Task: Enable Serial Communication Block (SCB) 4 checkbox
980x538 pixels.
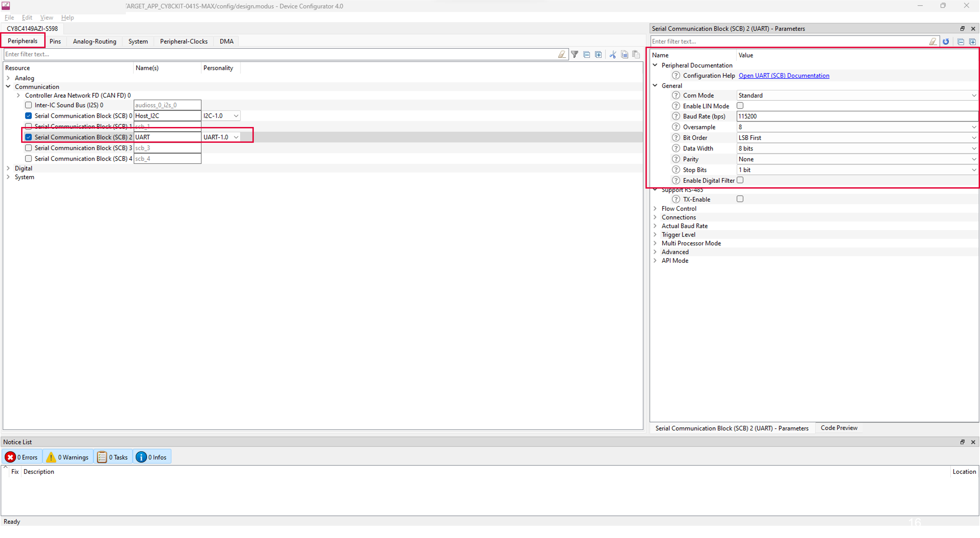Action: click(28, 158)
